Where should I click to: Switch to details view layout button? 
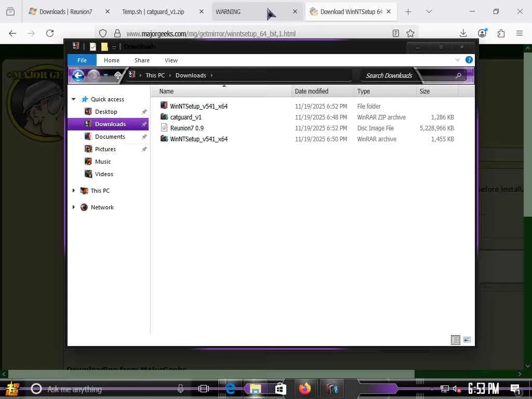[x=455, y=340]
